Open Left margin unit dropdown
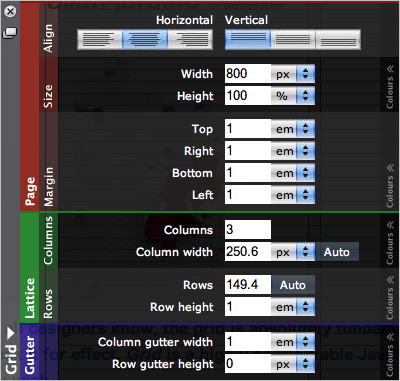This screenshot has width=400, height=381. point(293,195)
